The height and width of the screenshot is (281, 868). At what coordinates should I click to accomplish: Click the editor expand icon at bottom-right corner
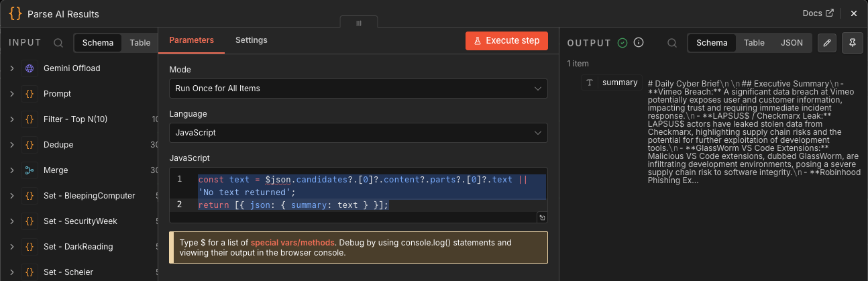[542, 217]
